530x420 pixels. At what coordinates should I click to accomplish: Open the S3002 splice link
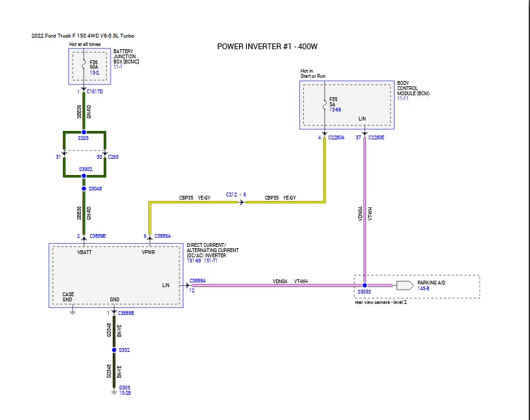click(x=86, y=169)
